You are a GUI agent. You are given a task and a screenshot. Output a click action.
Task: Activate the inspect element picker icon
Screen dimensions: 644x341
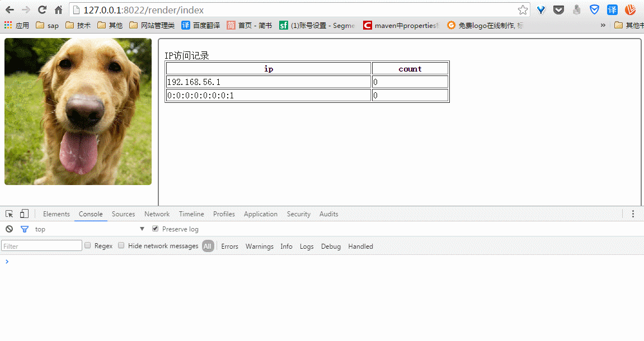tap(9, 214)
